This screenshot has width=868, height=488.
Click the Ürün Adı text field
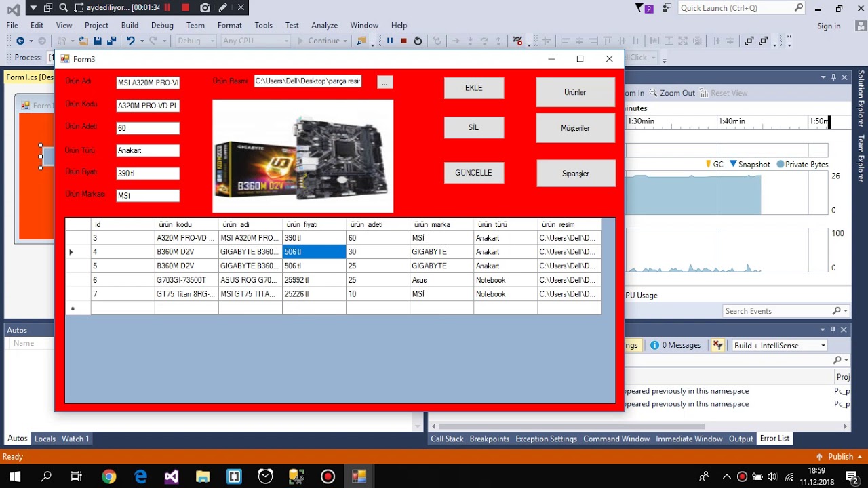tap(148, 83)
